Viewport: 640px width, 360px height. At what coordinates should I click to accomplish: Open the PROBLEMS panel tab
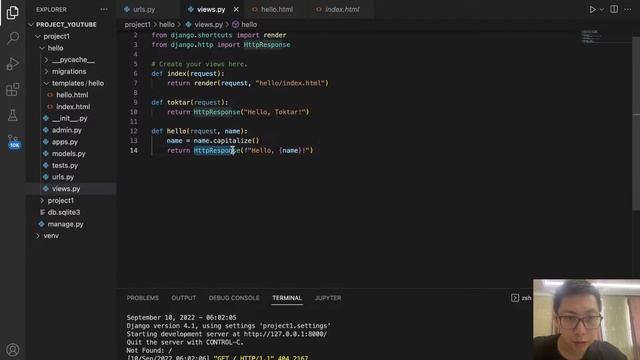click(142, 298)
